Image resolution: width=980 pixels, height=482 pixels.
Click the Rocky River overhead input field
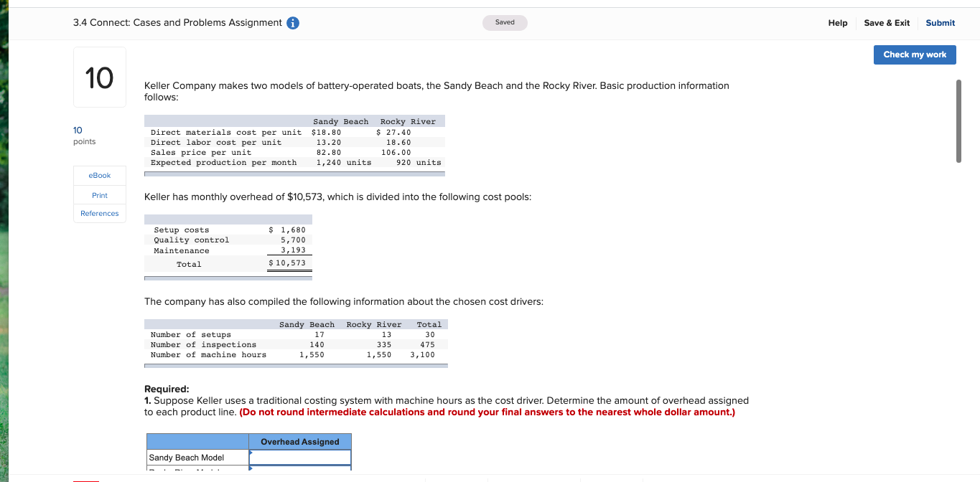point(299,470)
